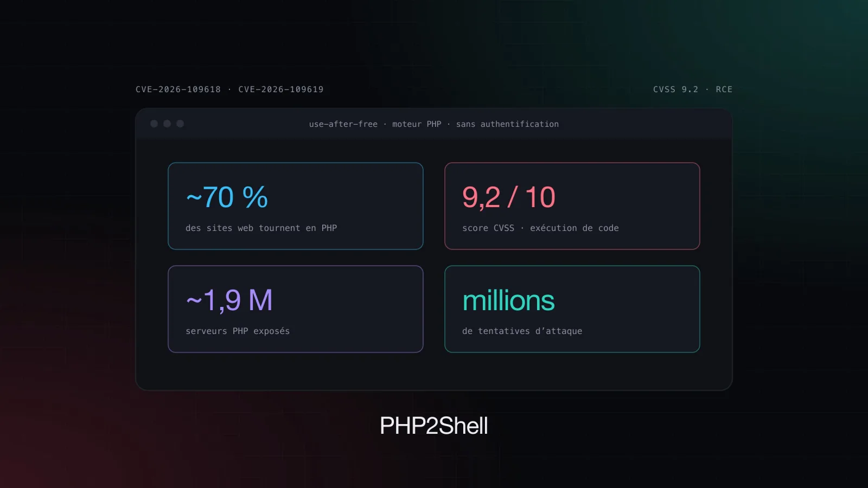Select the ~1,9 M figure

[x=229, y=300]
